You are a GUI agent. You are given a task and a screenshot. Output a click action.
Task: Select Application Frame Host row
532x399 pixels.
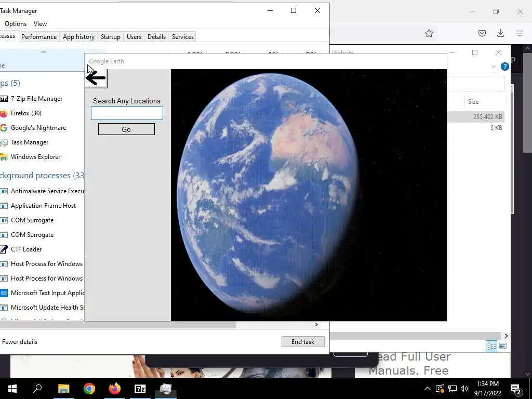click(x=42, y=206)
